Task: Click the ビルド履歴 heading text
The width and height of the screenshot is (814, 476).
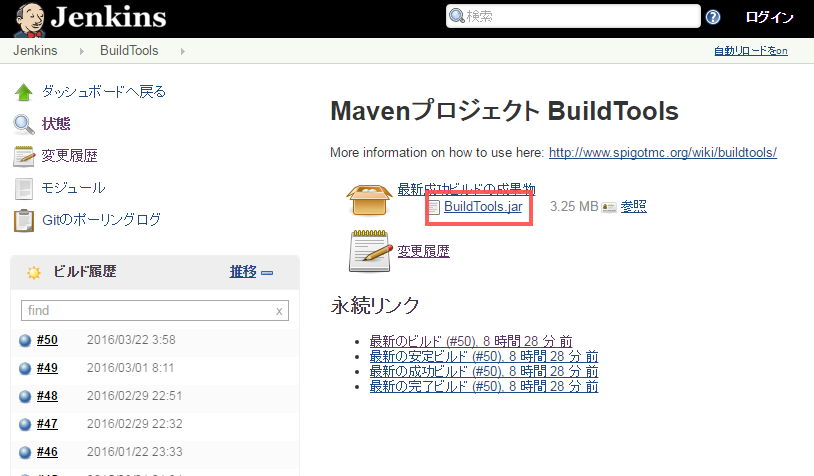Action: point(85,271)
